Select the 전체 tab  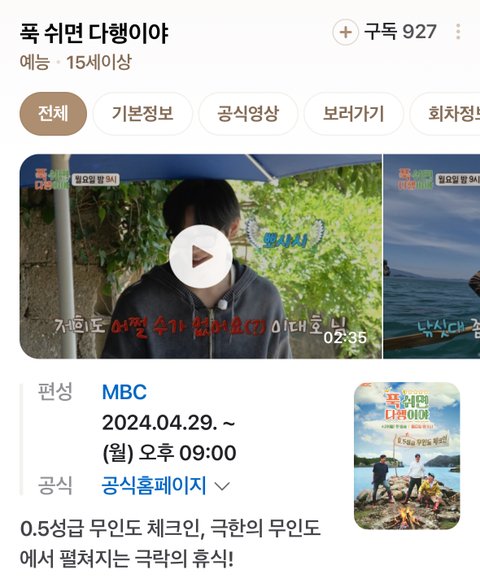(53, 114)
